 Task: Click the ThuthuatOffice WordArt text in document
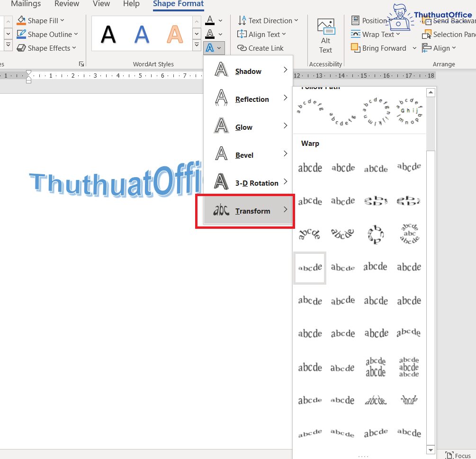click(116, 180)
